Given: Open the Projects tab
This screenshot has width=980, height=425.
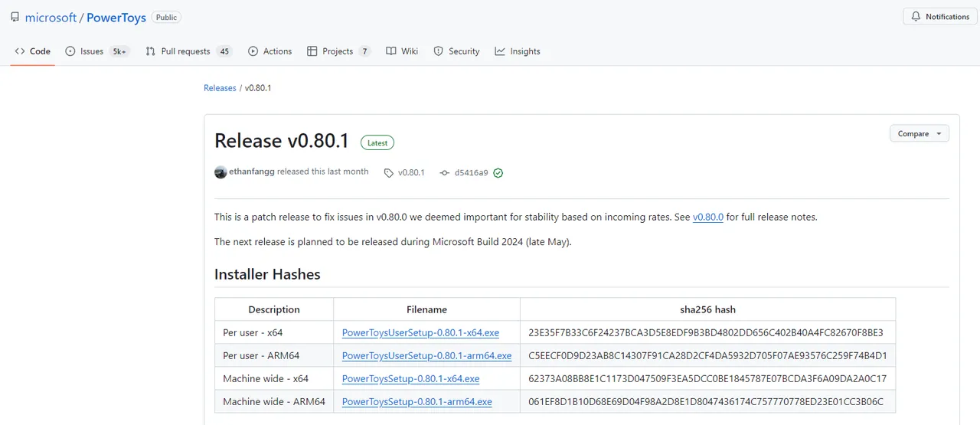Looking at the screenshot, I should coord(338,51).
